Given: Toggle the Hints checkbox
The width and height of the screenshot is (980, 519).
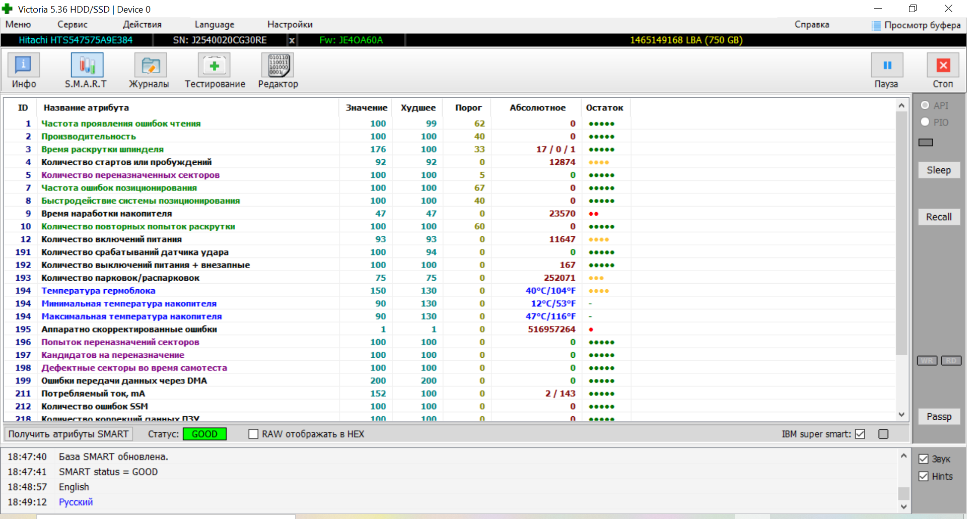Looking at the screenshot, I should pos(924,476).
